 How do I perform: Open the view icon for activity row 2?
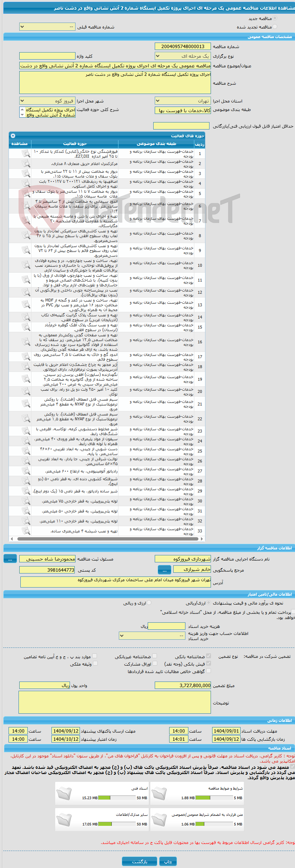(26, 164)
